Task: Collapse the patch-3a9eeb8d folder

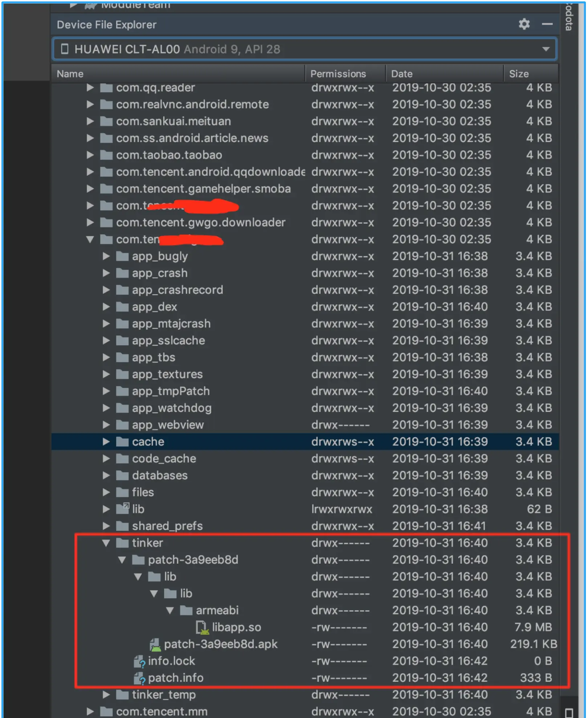Action: (x=122, y=560)
